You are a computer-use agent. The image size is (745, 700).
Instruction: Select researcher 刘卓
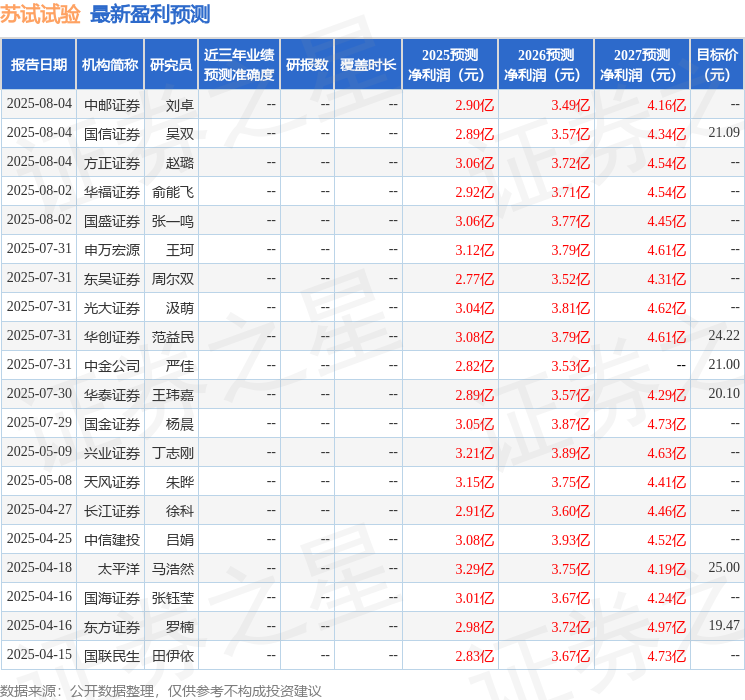[x=180, y=105]
